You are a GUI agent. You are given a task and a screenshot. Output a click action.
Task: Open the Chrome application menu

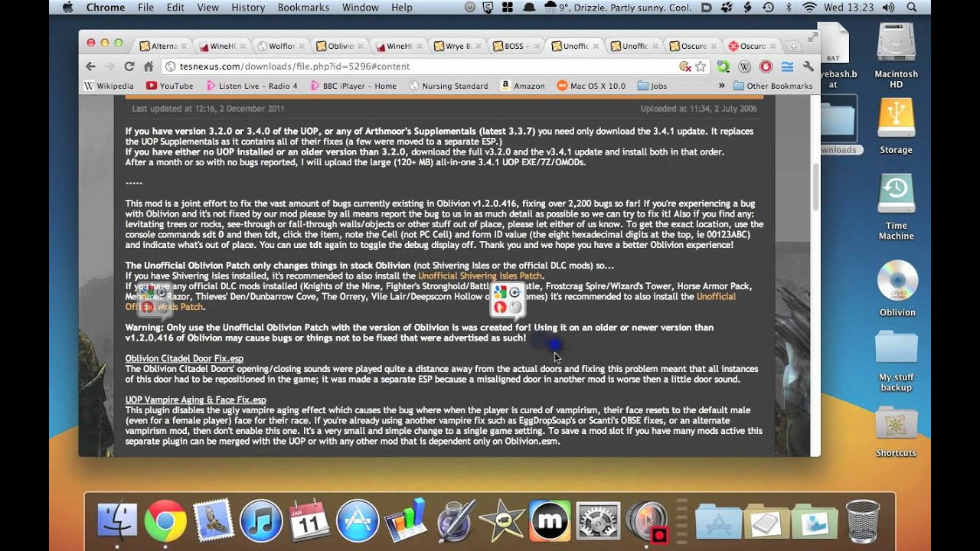pyautogui.click(x=106, y=8)
